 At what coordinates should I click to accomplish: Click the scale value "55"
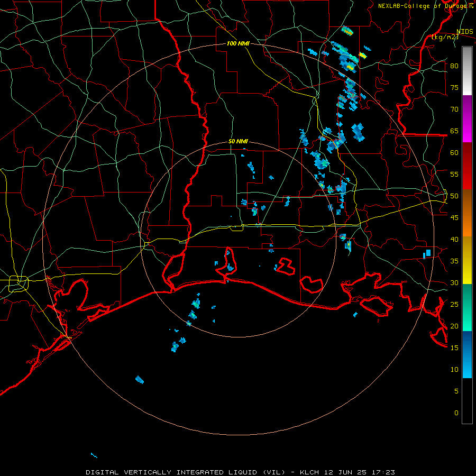pyautogui.click(x=454, y=175)
